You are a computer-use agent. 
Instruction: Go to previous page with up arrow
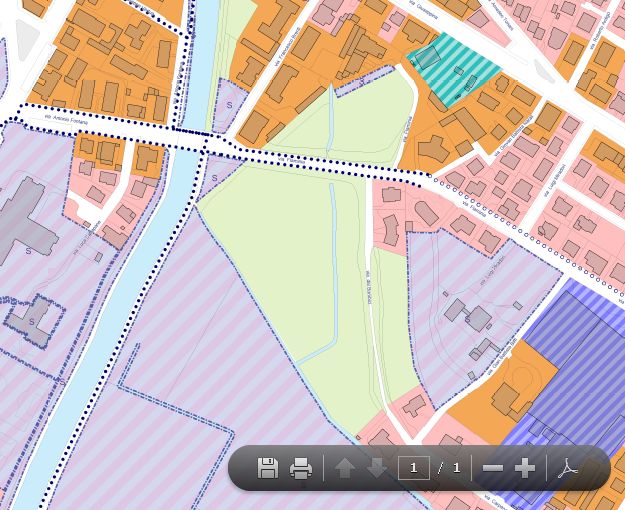[345, 468]
